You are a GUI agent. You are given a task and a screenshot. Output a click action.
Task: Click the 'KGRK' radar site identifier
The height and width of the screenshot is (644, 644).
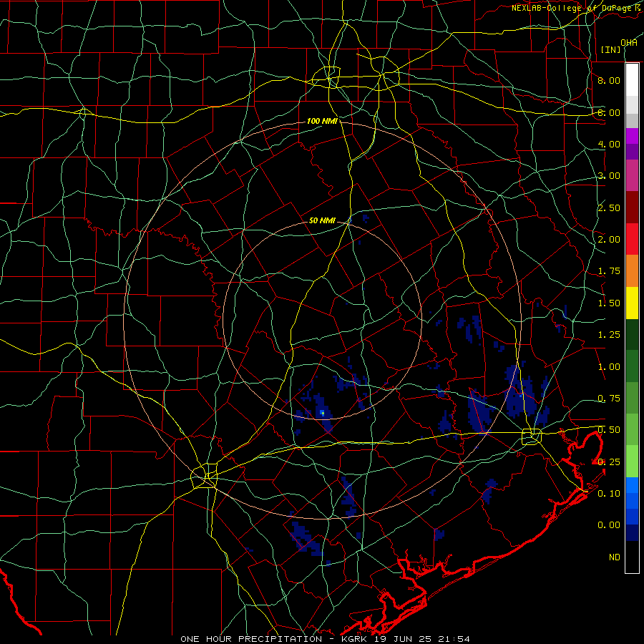point(355,639)
